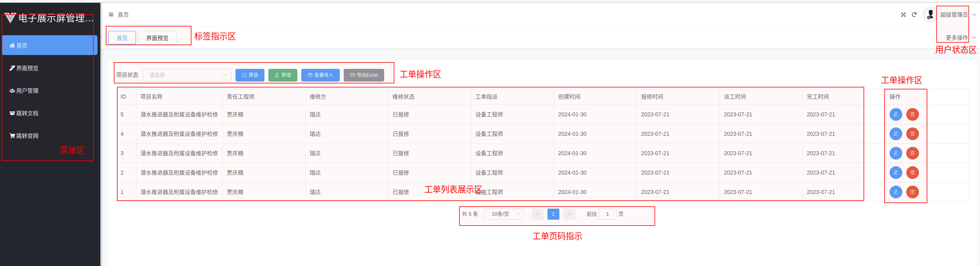Click the user avatar icon
This screenshot has height=266, width=980.
(930, 15)
